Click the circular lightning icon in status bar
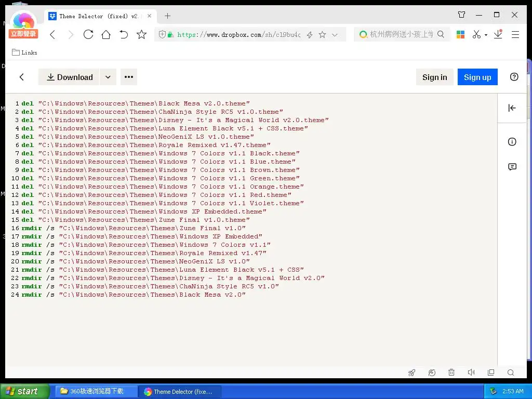This screenshot has width=532, height=399. coord(432,373)
